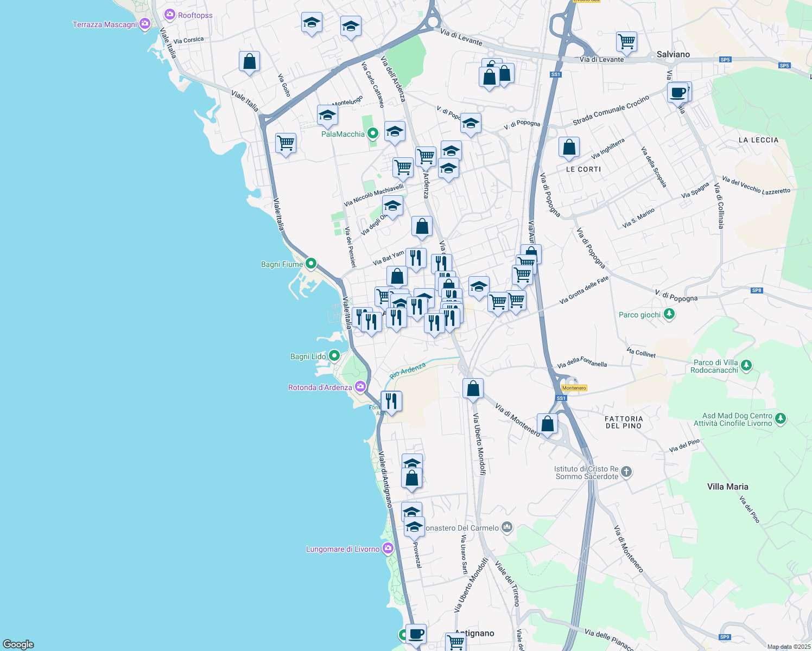This screenshot has height=651, width=812.
Task: Click the Rooftopss camera pin
Action: (170, 15)
